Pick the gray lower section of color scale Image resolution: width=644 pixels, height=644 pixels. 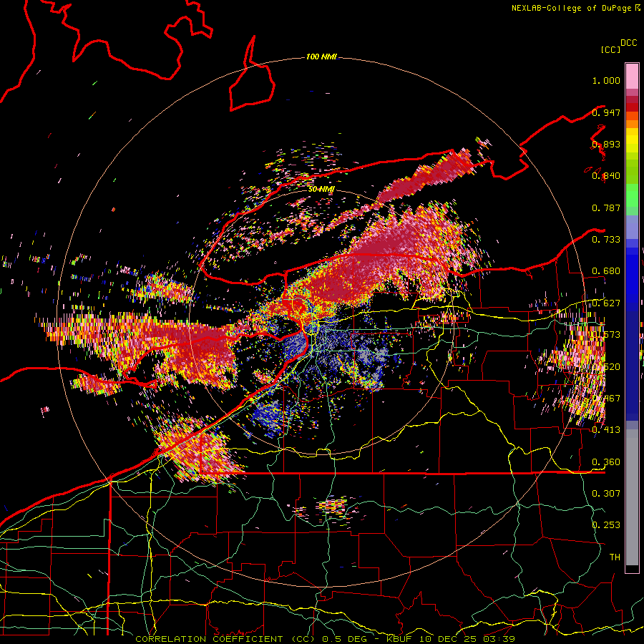coord(632,497)
